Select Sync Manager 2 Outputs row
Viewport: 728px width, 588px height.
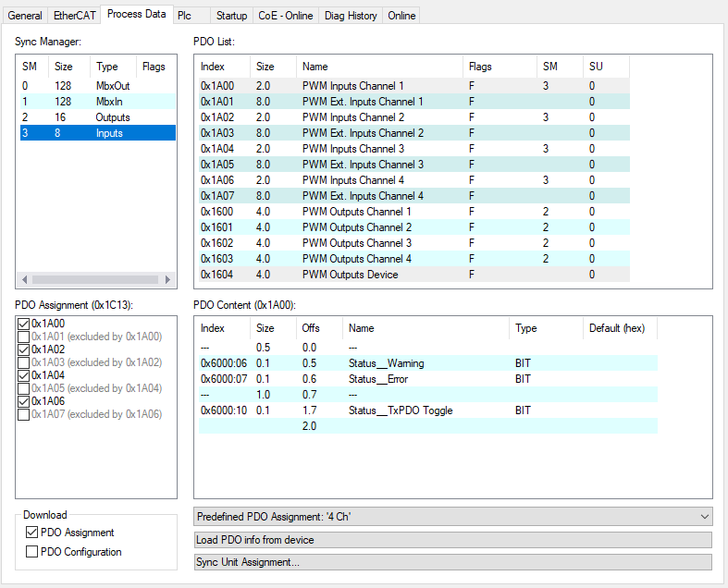tap(97, 117)
